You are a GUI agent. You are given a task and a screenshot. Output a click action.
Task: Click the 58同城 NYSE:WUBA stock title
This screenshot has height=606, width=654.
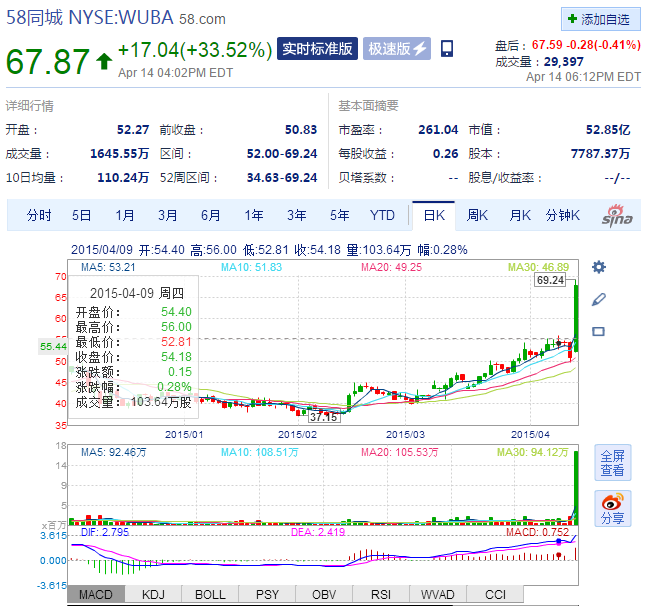[x=90, y=18]
